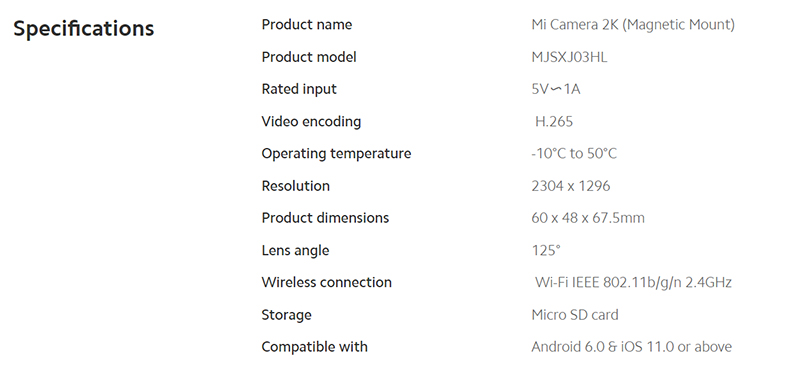Click the Rated input label
Image resolution: width=800 pixels, height=365 pixels.
coord(299,89)
